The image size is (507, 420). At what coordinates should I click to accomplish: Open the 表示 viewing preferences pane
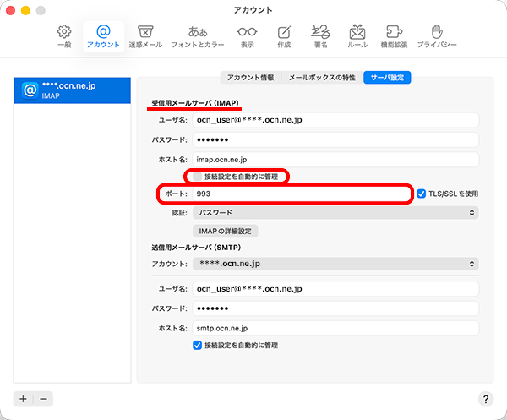point(247,36)
